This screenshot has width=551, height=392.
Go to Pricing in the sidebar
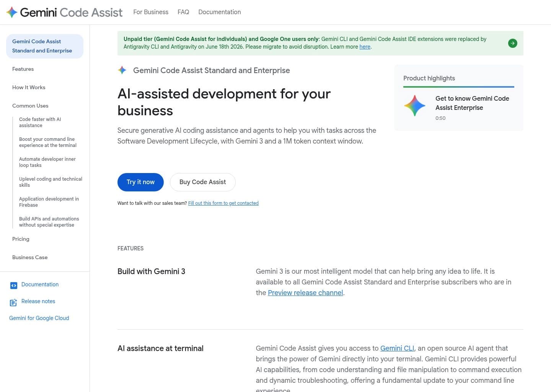(x=21, y=239)
